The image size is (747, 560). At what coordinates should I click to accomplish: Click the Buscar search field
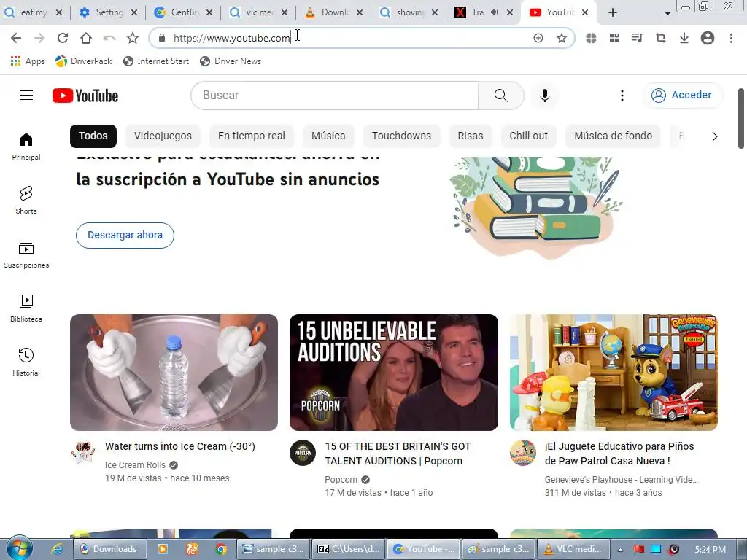[x=335, y=96]
